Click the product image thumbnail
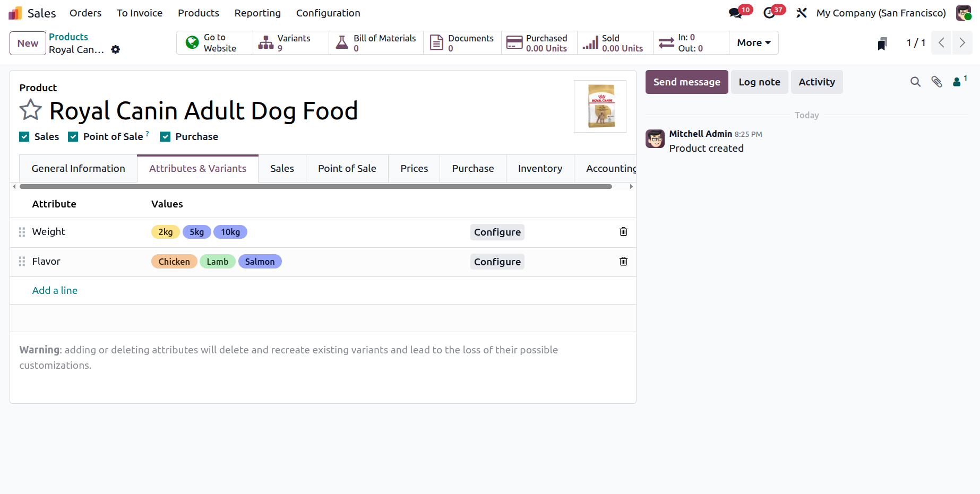 pos(600,106)
